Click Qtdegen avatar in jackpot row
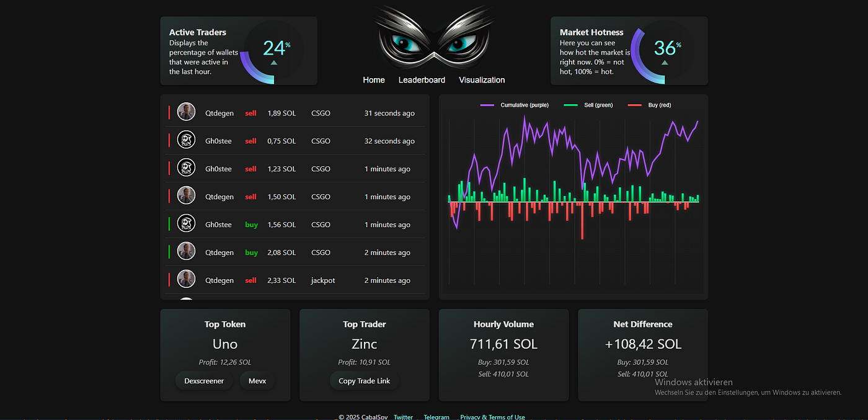868x420 pixels. click(186, 279)
